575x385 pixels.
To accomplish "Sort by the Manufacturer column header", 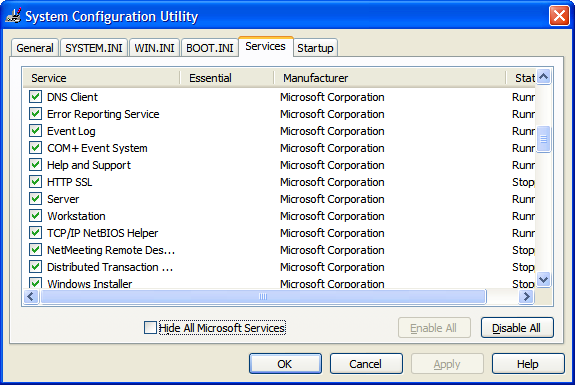I will pyautogui.click(x=389, y=78).
